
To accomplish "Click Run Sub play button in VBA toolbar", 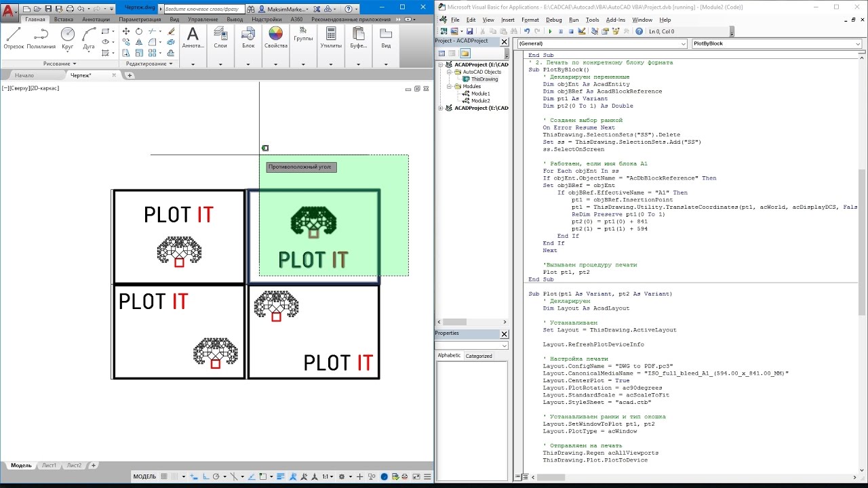I will click(x=550, y=31).
